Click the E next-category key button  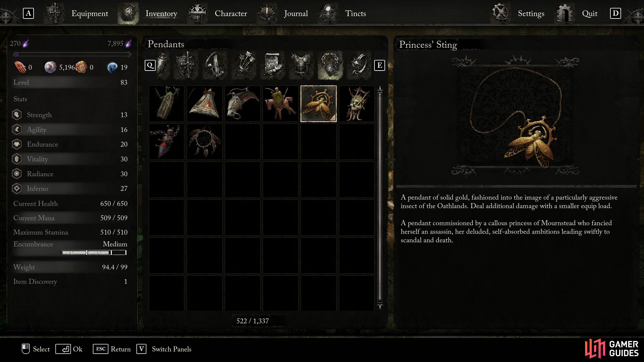tap(379, 65)
